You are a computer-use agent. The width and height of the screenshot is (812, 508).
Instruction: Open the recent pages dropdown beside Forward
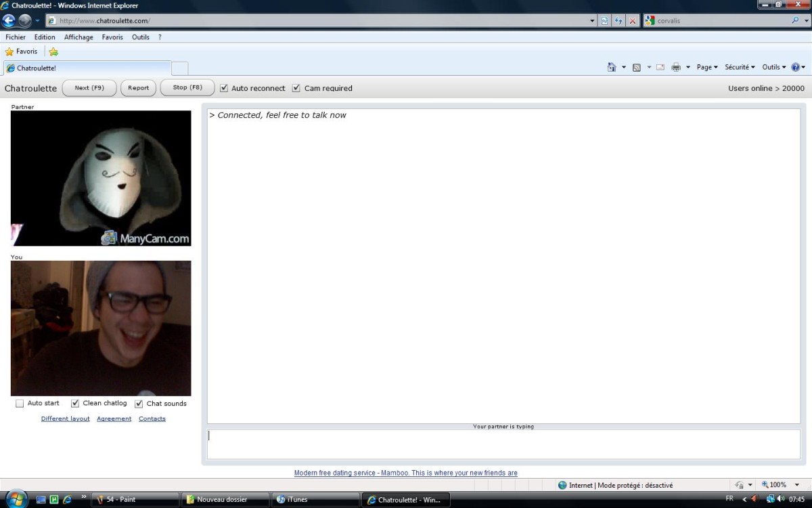pos(37,21)
